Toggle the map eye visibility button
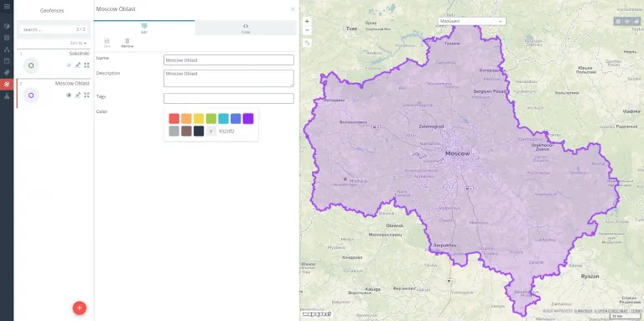This screenshot has width=644, height=321. (x=627, y=21)
